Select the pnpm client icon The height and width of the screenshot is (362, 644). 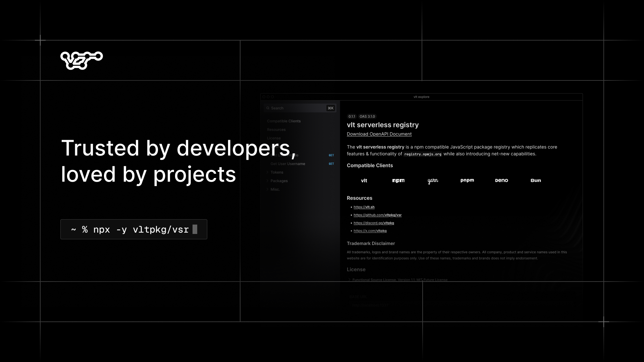point(467,180)
